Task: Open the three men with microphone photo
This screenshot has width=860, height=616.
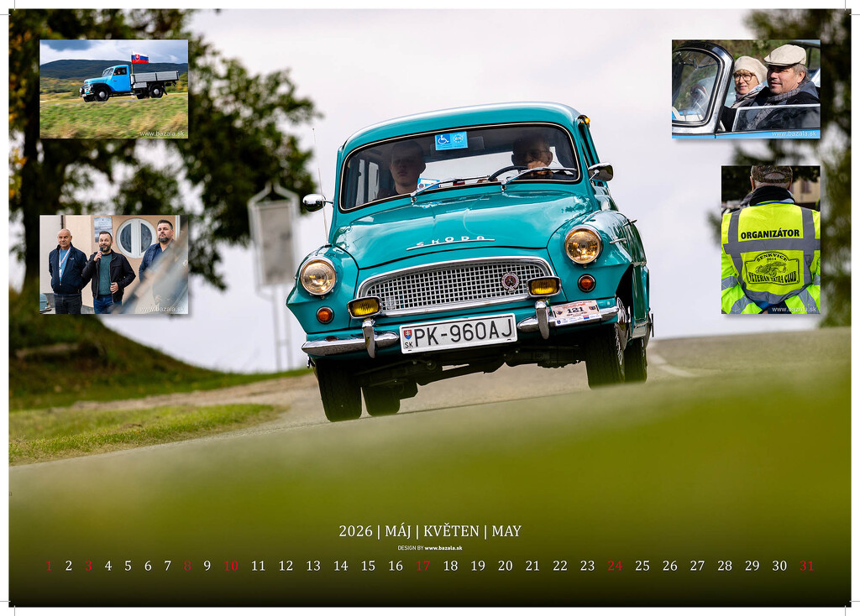Action: [x=113, y=264]
